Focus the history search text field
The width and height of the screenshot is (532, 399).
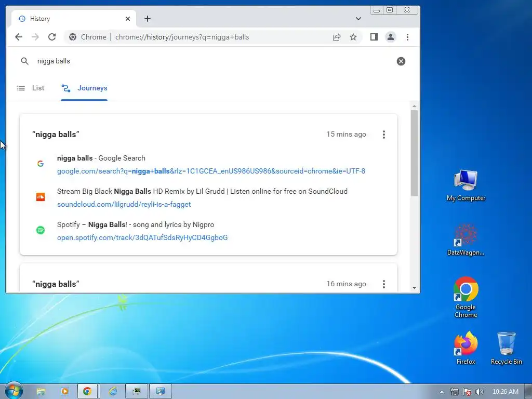[x=214, y=61]
